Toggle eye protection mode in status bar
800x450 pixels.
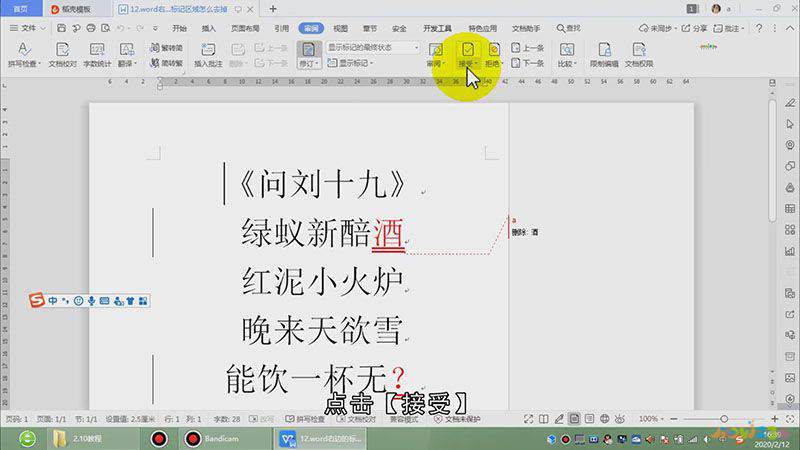click(x=619, y=419)
